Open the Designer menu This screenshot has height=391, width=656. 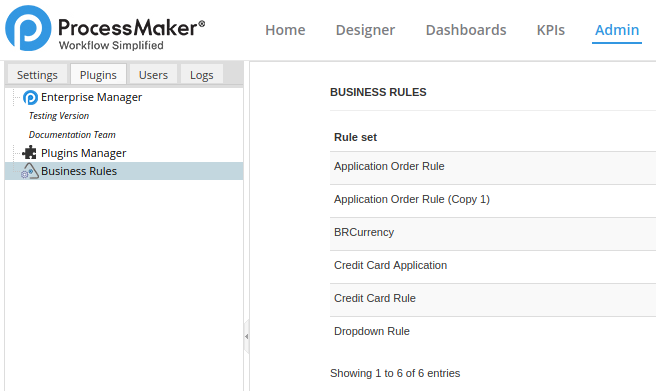[365, 30]
